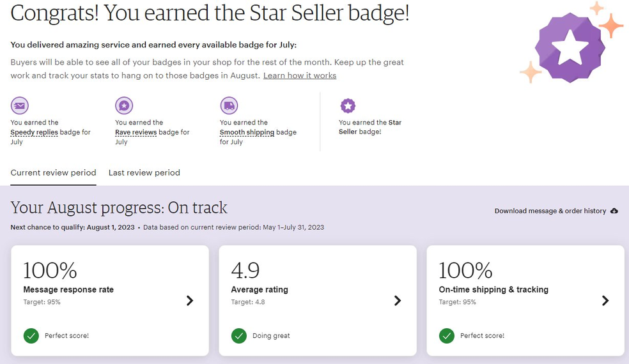This screenshot has height=364, width=629.
Task: Click the cloud download icon
Action: [614, 211]
